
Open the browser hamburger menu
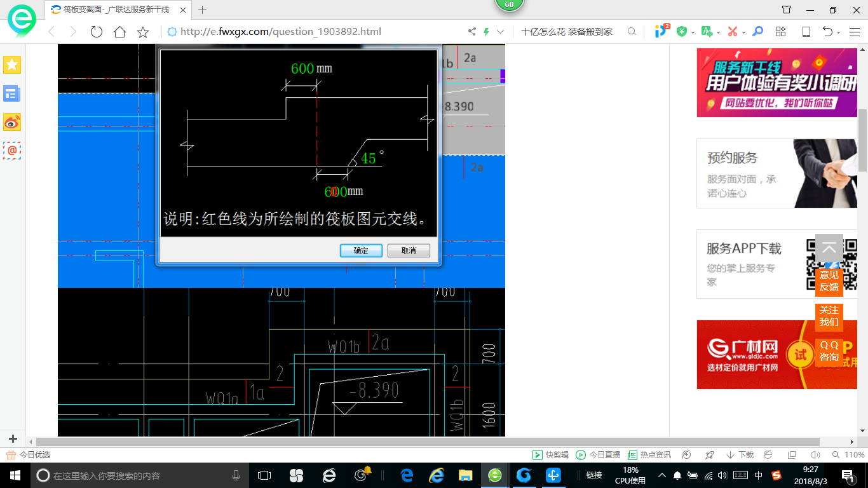pos(854,32)
